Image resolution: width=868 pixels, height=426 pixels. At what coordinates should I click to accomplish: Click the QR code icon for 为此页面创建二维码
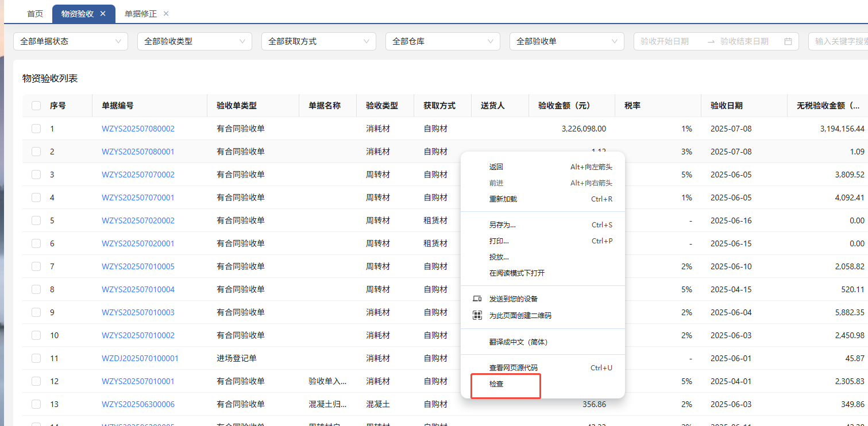[x=477, y=315]
